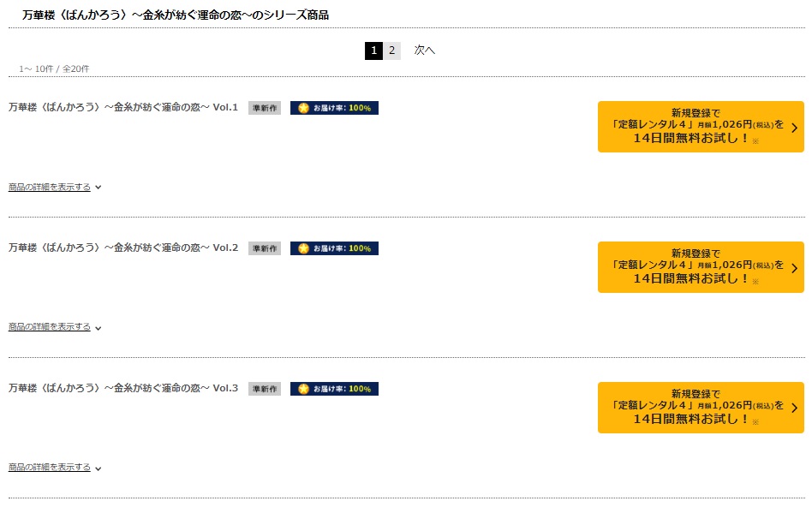Viewport: 812px width, 507px height.
Task: Click arrow icon on Vol.2 free trial banner
Action: click(794, 268)
